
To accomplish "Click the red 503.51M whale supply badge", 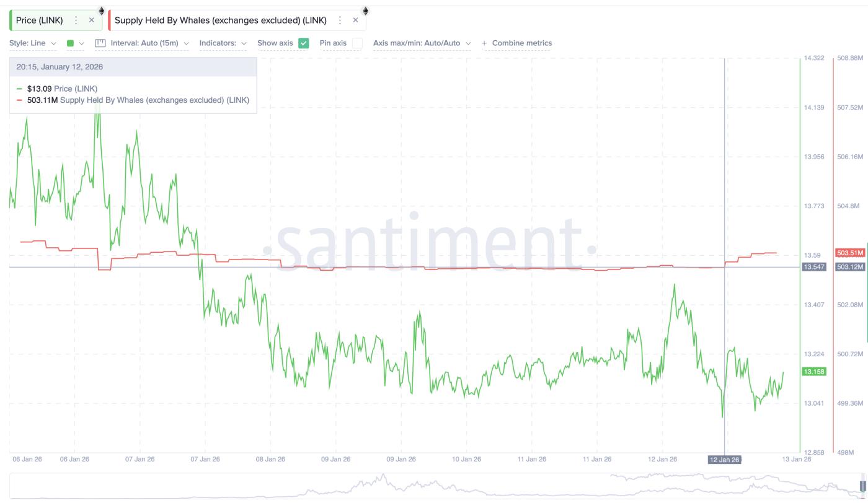I will point(850,253).
